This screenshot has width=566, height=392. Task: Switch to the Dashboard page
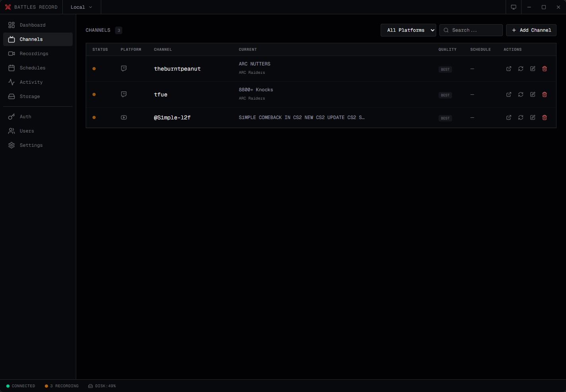click(33, 25)
